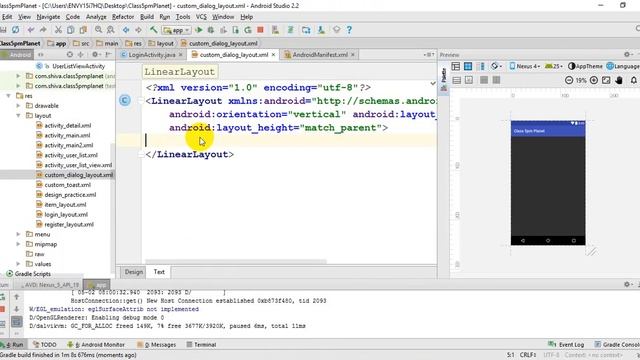This screenshot has height=360, width=640.
Task: Click zoom in plus in Preview
Action: coord(594,80)
